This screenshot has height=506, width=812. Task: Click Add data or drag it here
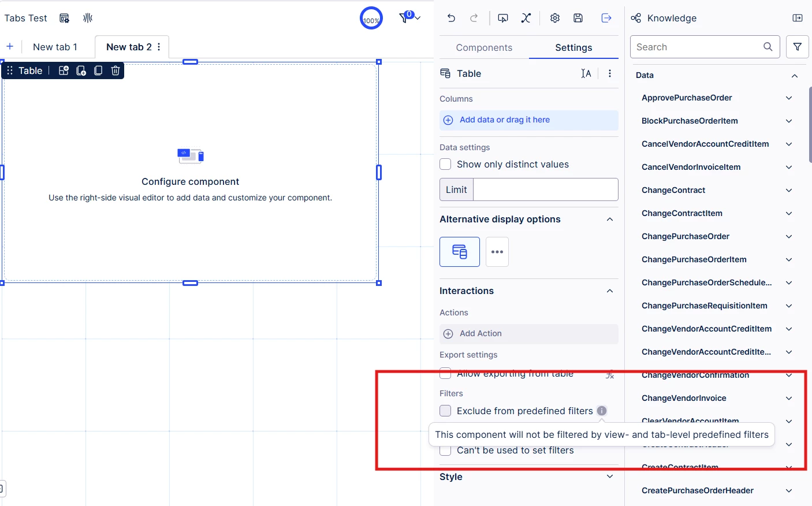click(x=529, y=120)
